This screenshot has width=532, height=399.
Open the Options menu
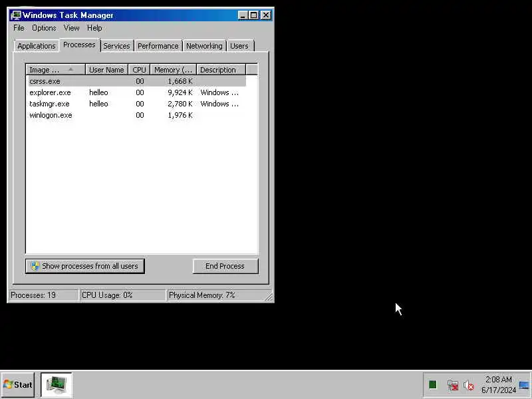(x=44, y=28)
